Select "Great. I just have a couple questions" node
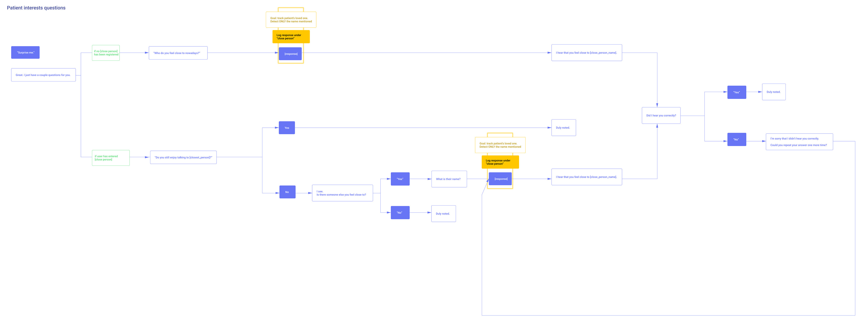The image size is (868, 333). pyautogui.click(x=43, y=75)
